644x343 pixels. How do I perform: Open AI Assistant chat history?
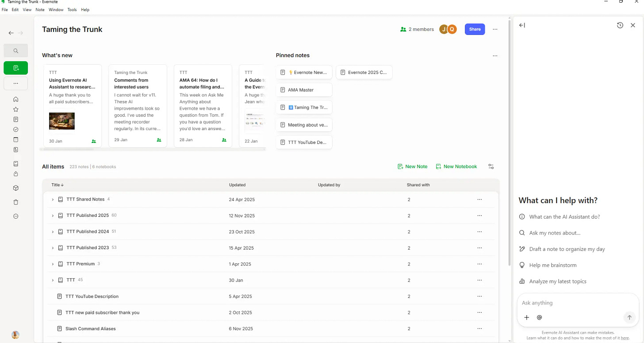(x=620, y=25)
